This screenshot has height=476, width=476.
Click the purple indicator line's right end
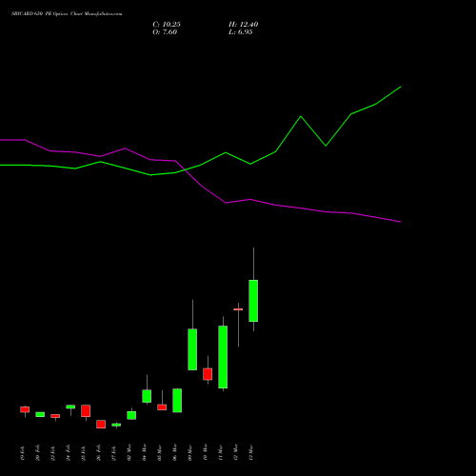pyautogui.click(x=401, y=222)
